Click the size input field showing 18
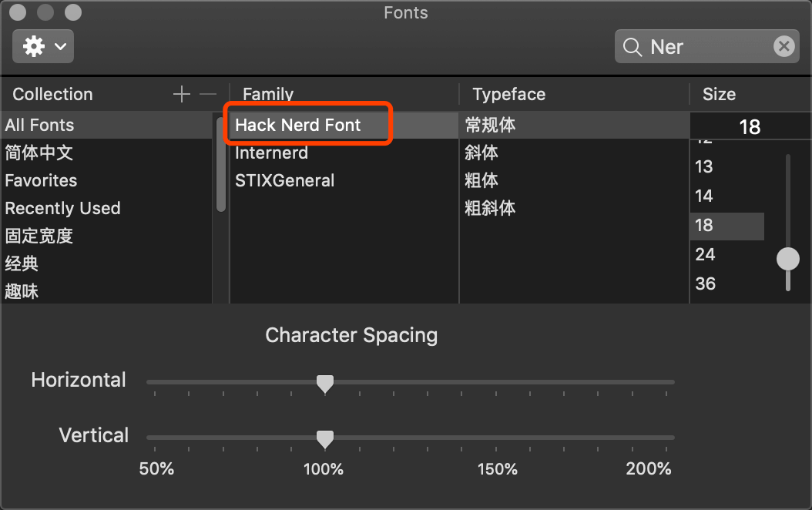Viewport: 812px width, 510px height. [x=750, y=126]
